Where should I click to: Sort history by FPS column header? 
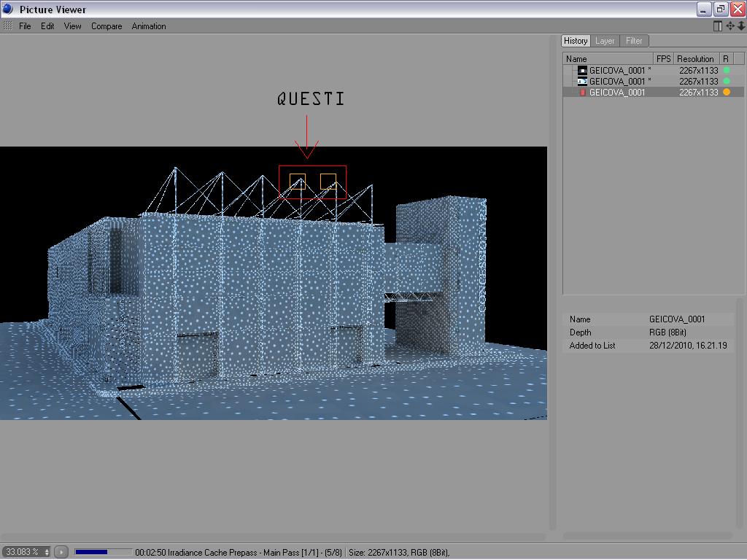(x=663, y=58)
